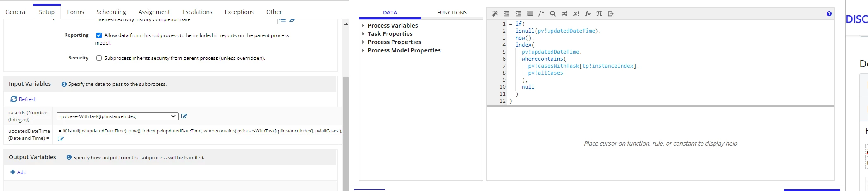The width and height of the screenshot is (868, 191).
Task: Click Add output variable link
Action: (18, 172)
